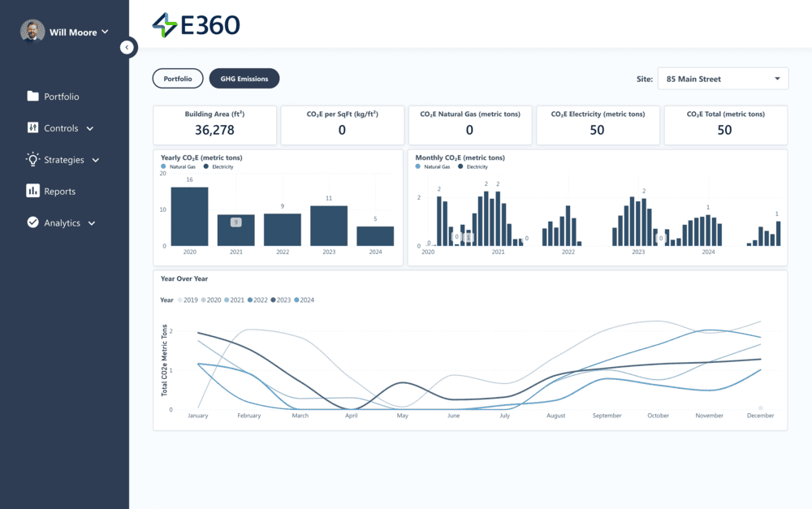
Task: Collapse the sidebar with the arrow icon
Action: [x=128, y=47]
